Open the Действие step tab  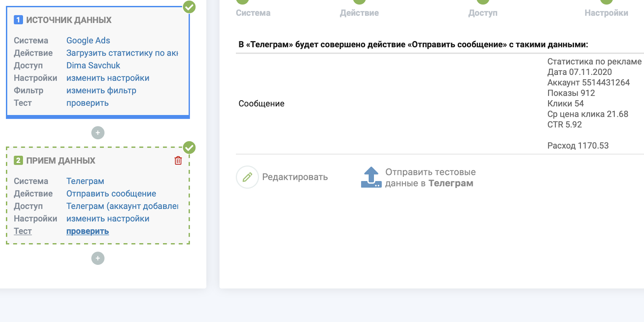359,13
